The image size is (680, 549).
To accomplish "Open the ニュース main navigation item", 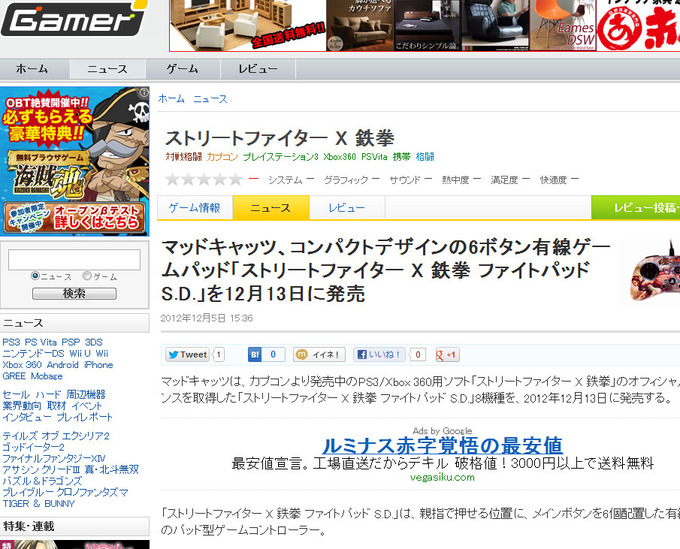I will pyautogui.click(x=108, y=69).
